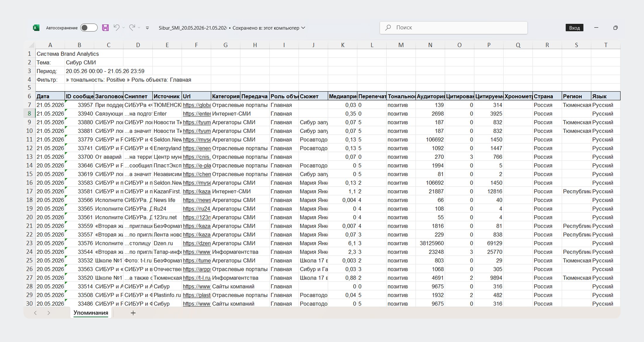Image resolution: width=644 pixels, height=342 pixels.
Task: Select column T header
Action: point(606,45)
